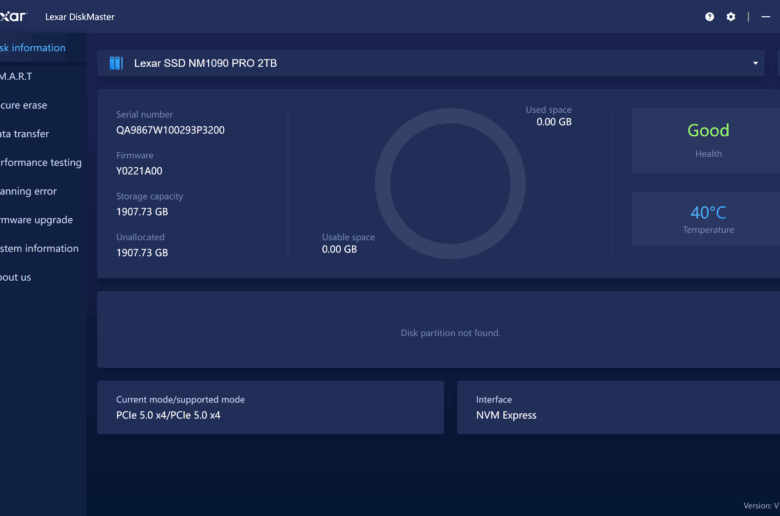The width and height of the screenshot is (780, 516).
Task: Click the 40°C temperature card
Action: 706,219
